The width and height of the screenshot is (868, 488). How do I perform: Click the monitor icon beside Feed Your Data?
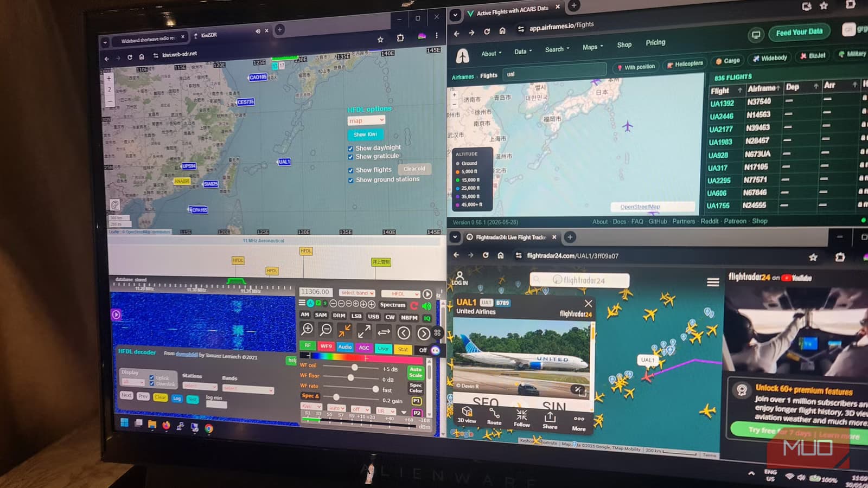(x=755, y=36)
